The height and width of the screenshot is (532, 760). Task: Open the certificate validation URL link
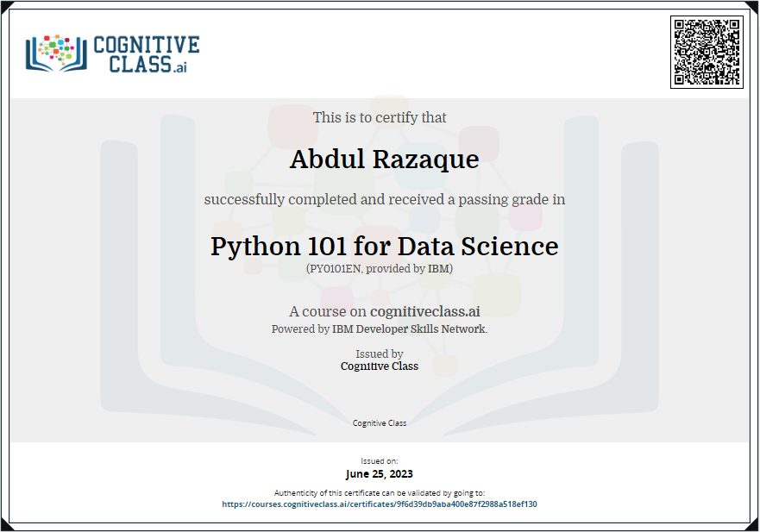coord(380,504)
